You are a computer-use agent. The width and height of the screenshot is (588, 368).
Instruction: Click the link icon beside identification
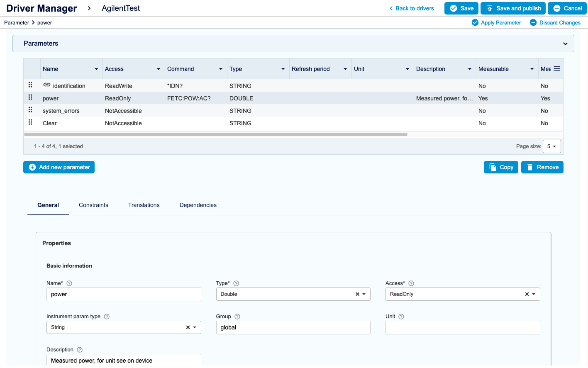[x=47, y=85]
